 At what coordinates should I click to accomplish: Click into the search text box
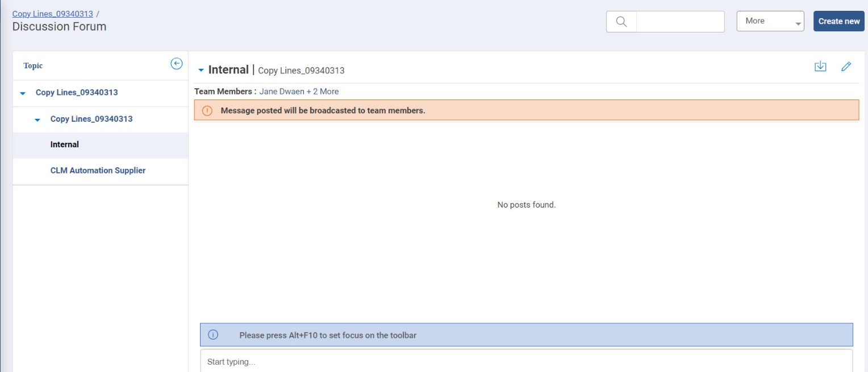point(680,22)
